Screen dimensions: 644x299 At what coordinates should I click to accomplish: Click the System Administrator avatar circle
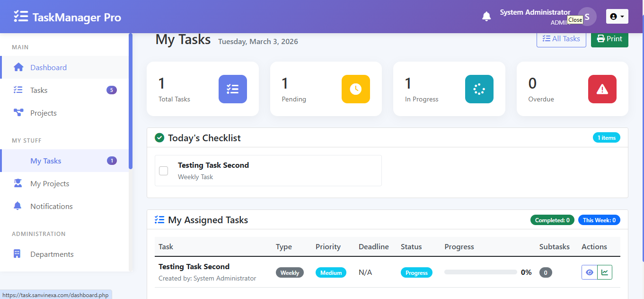tap(587, 17)
